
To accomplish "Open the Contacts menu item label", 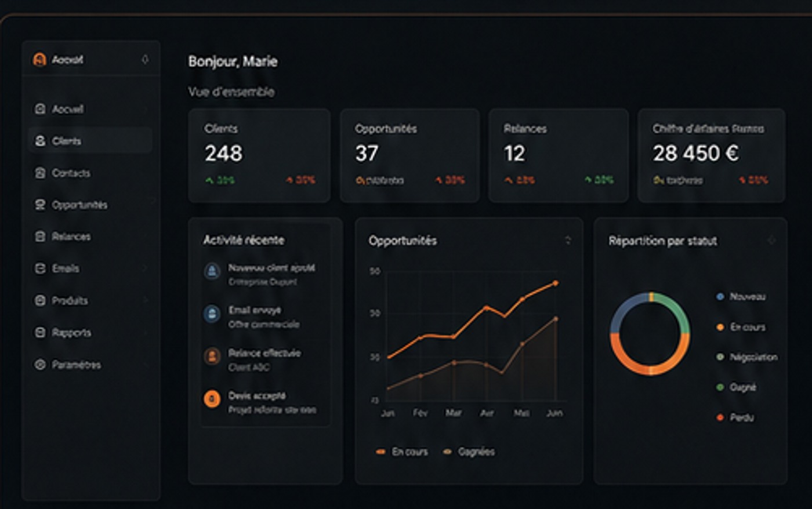I will coord(71,173).
